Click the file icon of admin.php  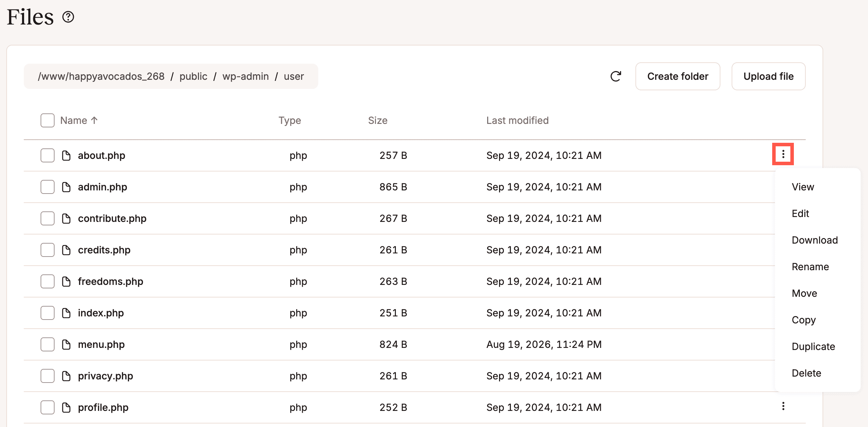66,187
